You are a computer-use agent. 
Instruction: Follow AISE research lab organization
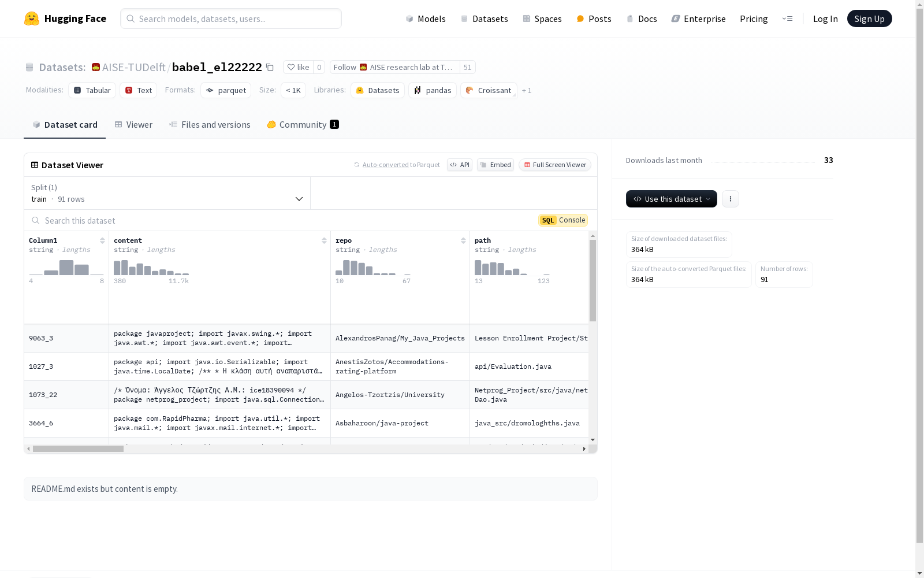tap(395, 67)
